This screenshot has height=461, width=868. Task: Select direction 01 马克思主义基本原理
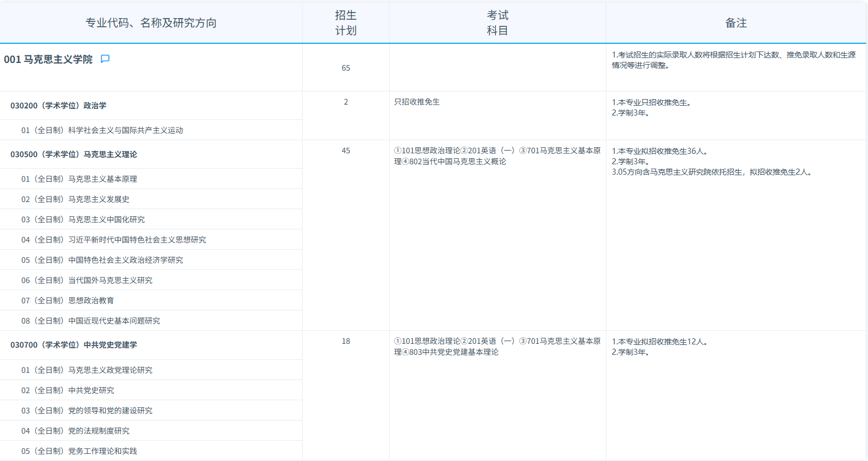pyautogui.click(x=79, y=179)
